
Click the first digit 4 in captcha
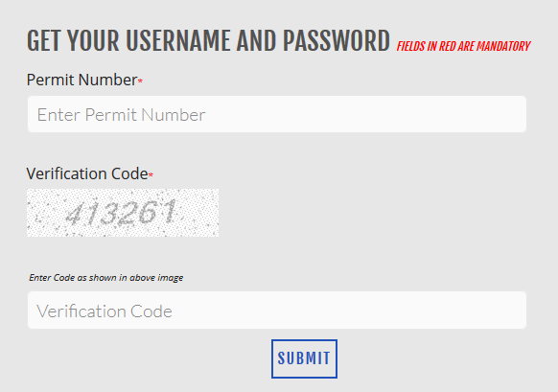point(74,214)
